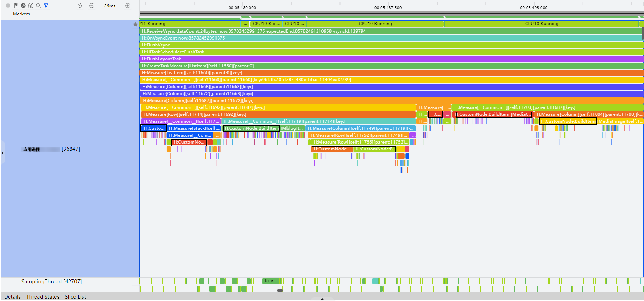Image resolution: width=644 pixels, height=301 pixels.
Task: Select H:Measure[__Common__][self:11703] slice
Action: tap(547, 108)
